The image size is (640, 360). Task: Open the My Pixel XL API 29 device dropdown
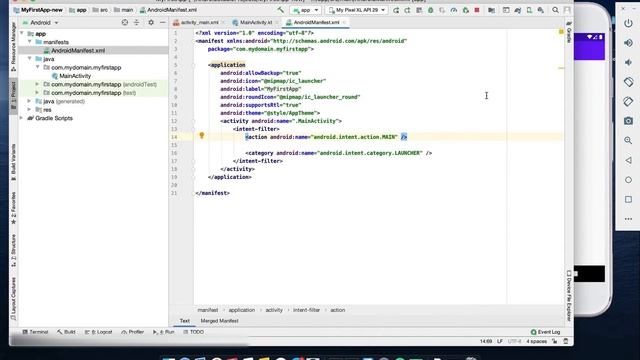[x=357, y=10]
